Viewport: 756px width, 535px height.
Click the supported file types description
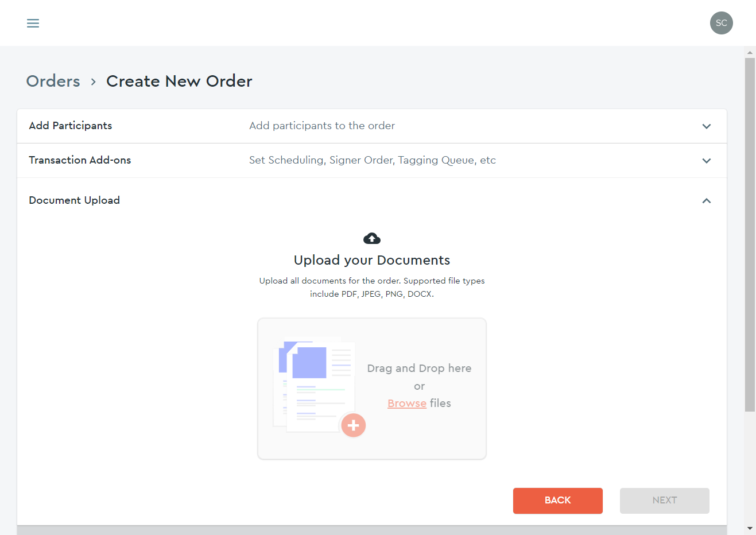tap(372, 287)
